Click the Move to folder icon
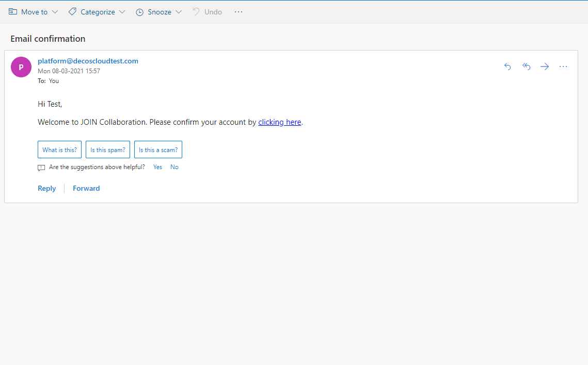Image resolution: width=588 pixels, height=365 pixels. [x=13, y=12]
